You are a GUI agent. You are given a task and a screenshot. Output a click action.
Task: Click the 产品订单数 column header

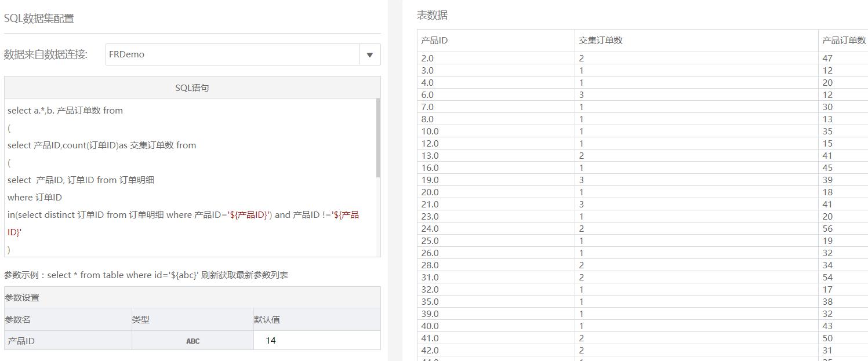pos(844,41)
